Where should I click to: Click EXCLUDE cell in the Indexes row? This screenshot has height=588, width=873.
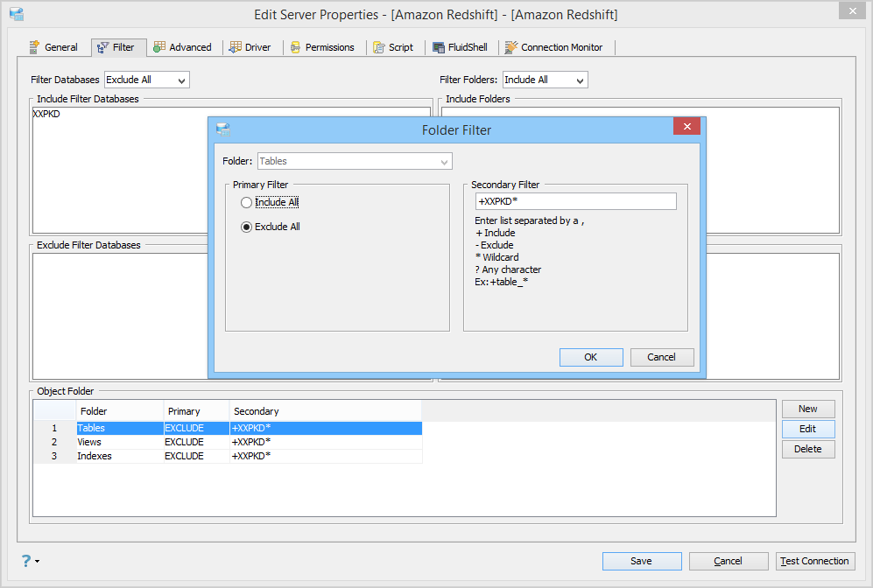pyautogui.click(x=196, y=456)
